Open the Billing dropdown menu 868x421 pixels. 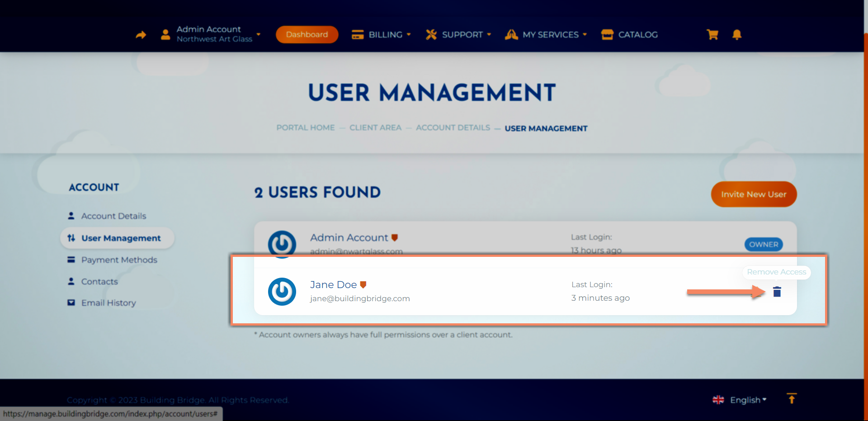click(x=381, y=35)
